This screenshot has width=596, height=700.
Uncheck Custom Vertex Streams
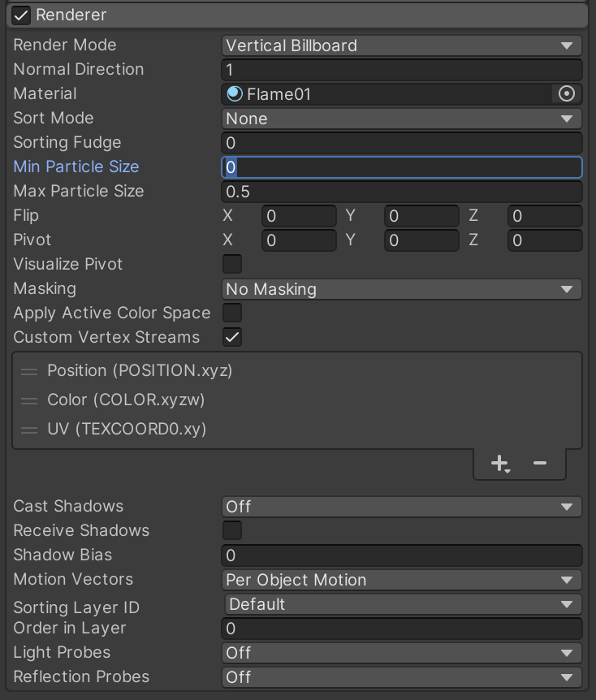click(232, 337)
